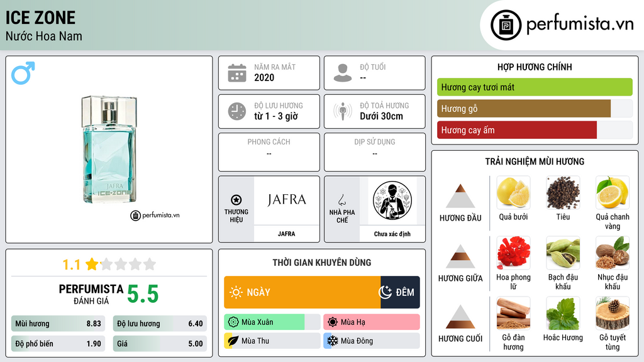Click the perfumista.vn watermark under bottle
Viewport: 644px width, 362px height.
click(x=155, y=215)
